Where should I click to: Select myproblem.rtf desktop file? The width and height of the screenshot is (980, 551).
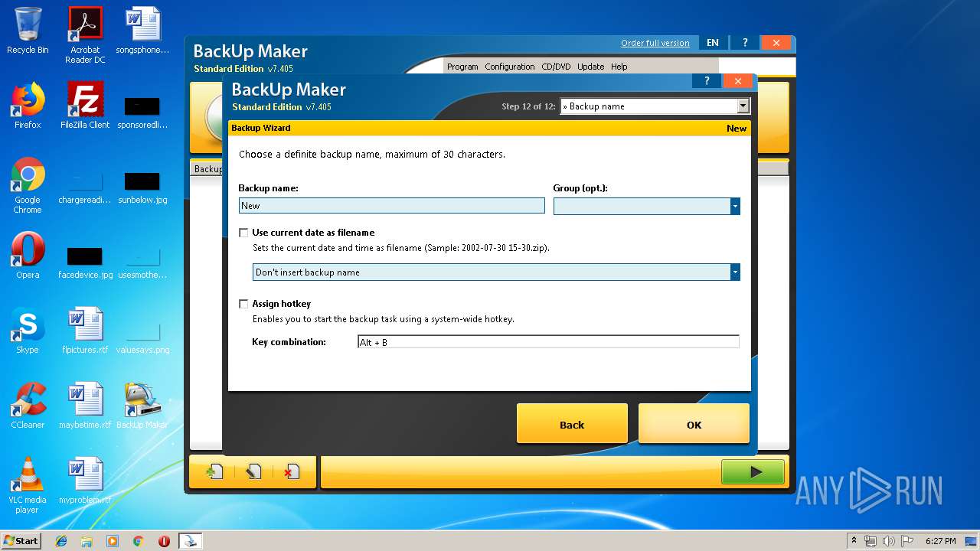coord(85,481)
